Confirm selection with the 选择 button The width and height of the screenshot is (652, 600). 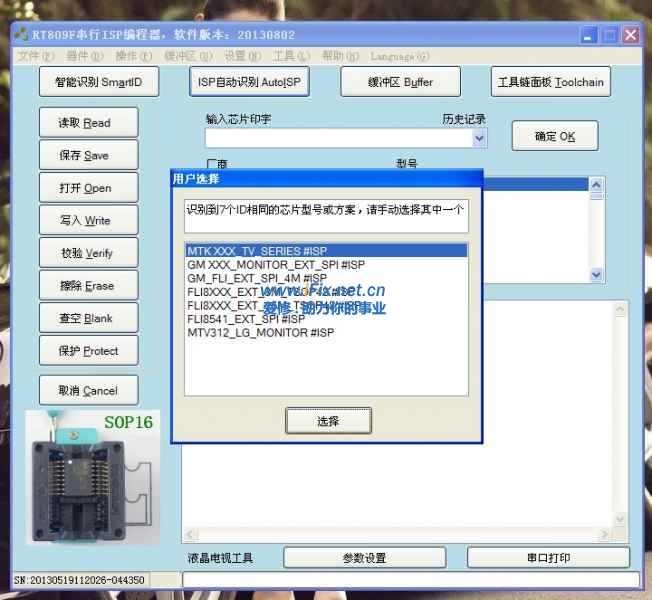coord(328,421)
